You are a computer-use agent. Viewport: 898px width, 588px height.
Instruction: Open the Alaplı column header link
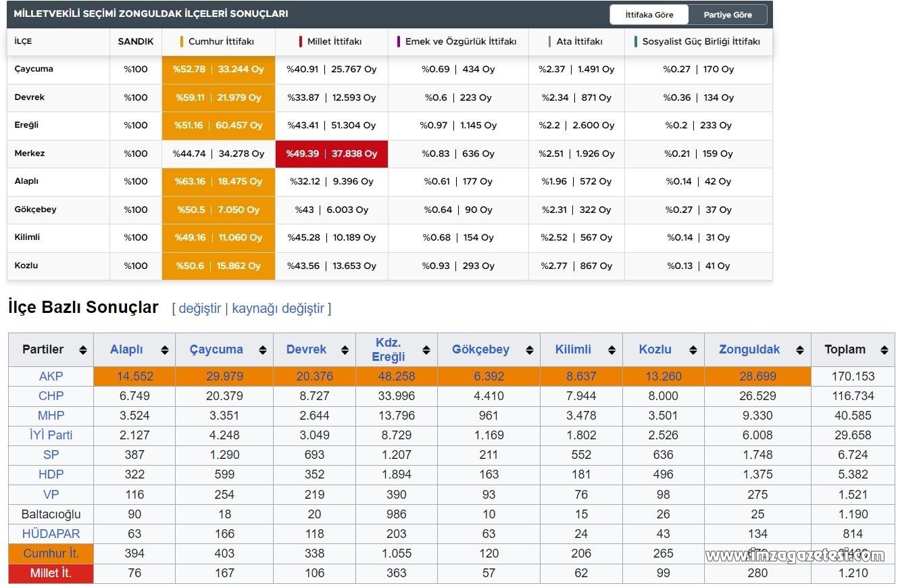(x=126, y=349)
